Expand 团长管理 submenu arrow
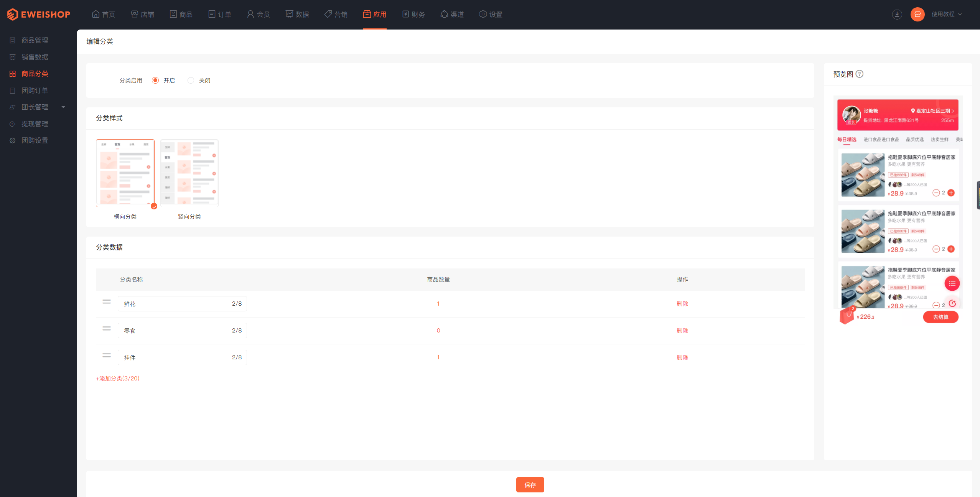 click(x=63, y=107)
